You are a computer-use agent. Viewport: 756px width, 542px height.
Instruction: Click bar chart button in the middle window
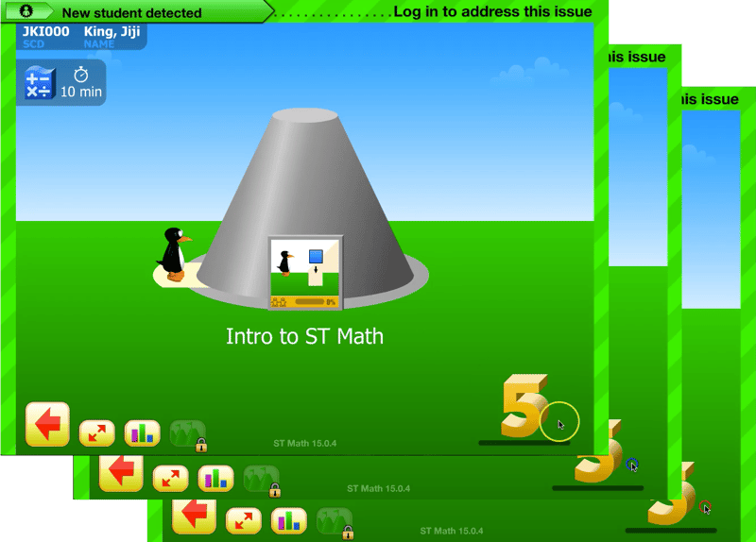[216, 478]
